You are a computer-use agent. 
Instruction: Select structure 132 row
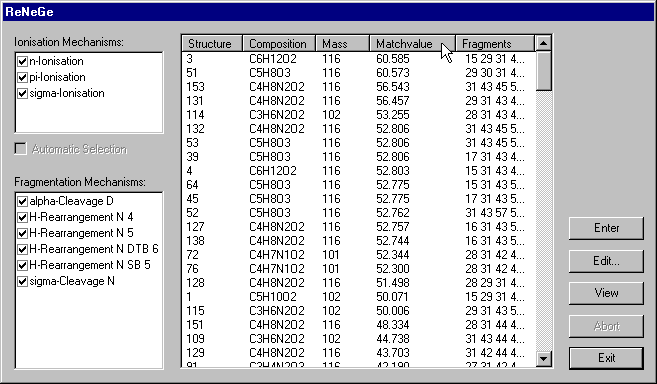point(359,129)
